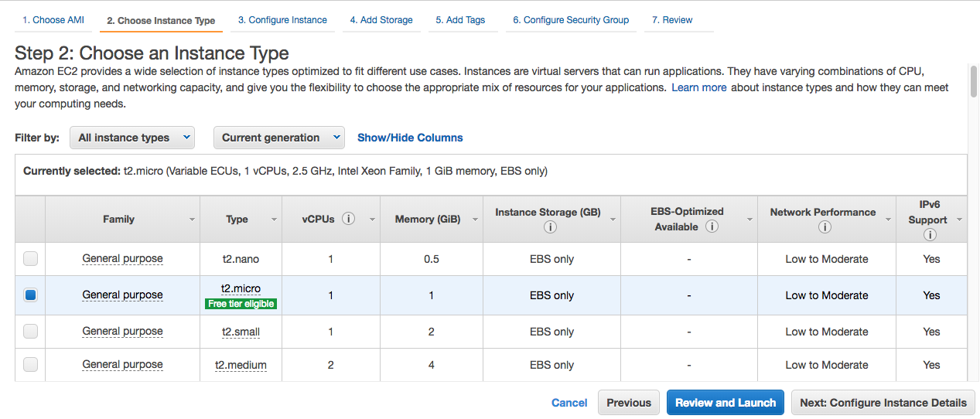Click the memory value 4 in t2.medium row
Viewport: 980px width, 419px height.
(x=432, y=365)
